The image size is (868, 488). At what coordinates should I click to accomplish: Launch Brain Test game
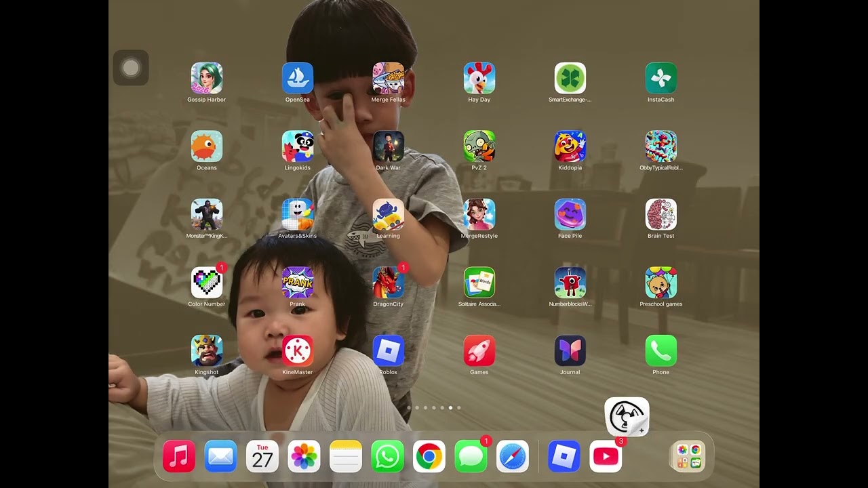click(x=661, y=215)
